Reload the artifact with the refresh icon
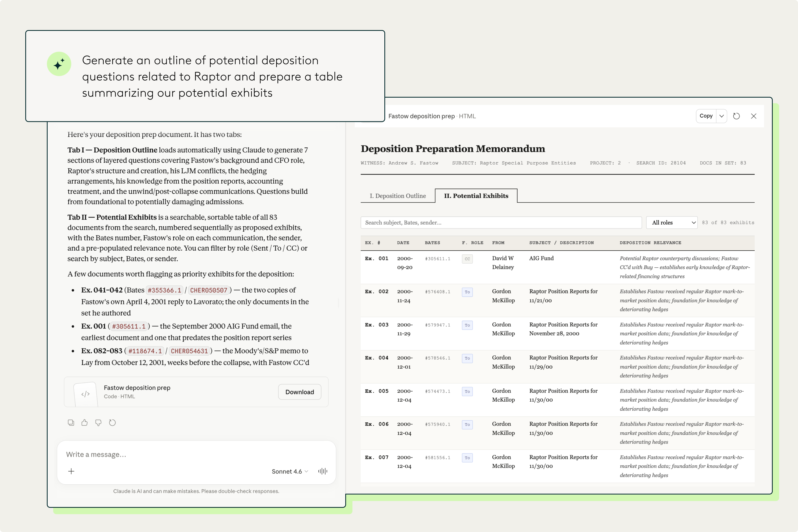Viewport: 798px width, 532px height. click(x=736, y=116)
